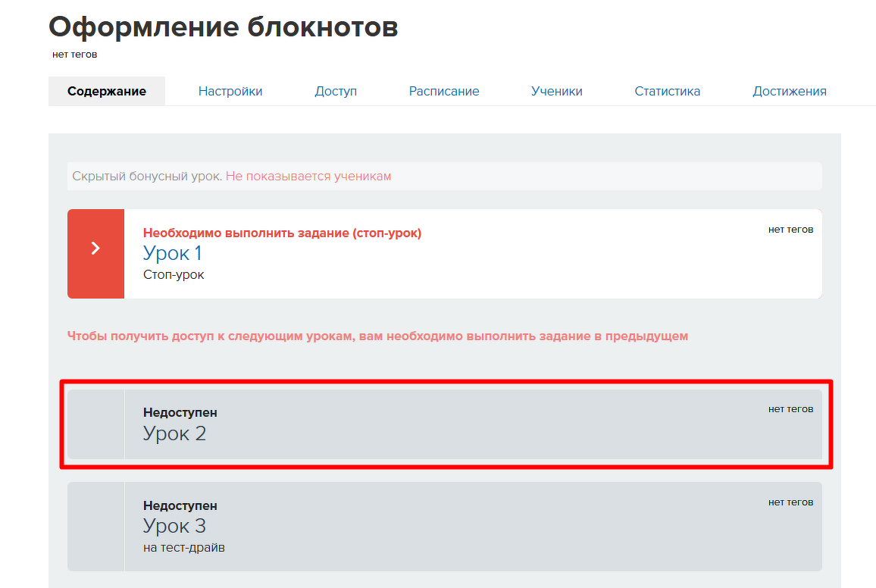Click the 'Не показывается ученикам' text
This screenshot has width=876, height=588.
308,176
